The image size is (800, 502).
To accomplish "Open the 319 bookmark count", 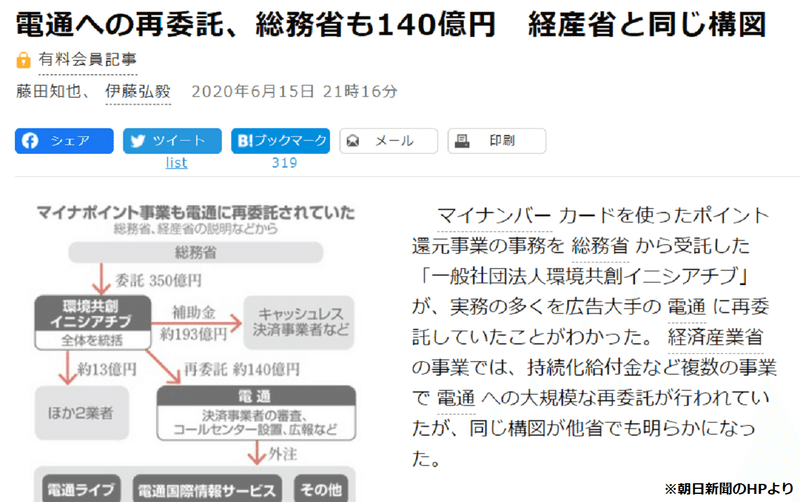I will pyautogui.click(x=284, y=163).
